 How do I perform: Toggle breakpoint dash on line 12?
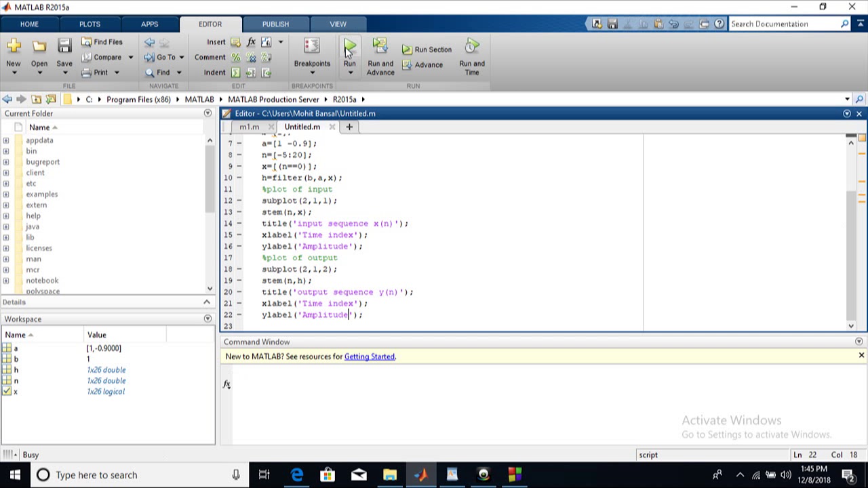pos(239,201)
